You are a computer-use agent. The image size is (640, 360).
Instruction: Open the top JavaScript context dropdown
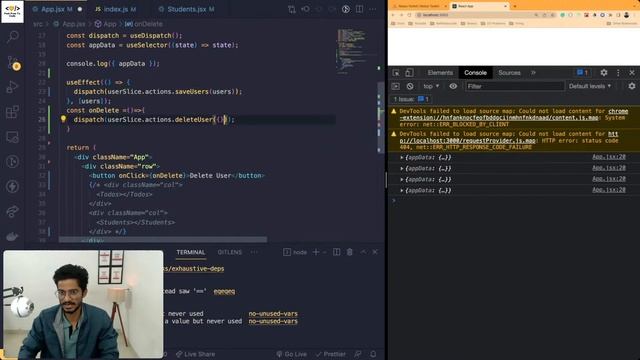(x=431, y=86)
